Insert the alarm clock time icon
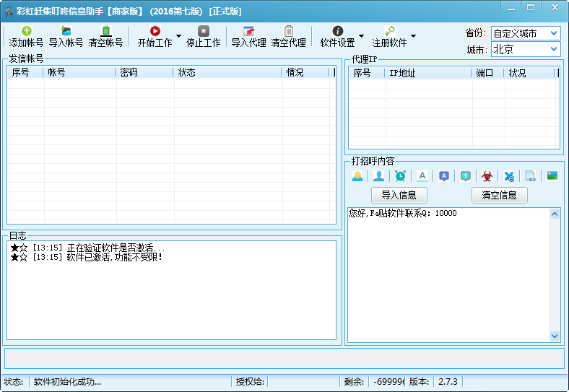 [400, 175]
